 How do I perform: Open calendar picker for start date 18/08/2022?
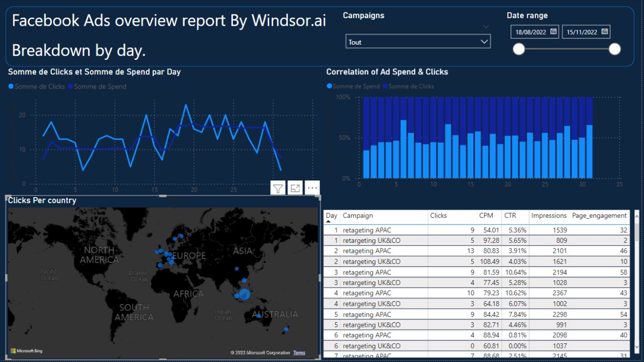553,32
